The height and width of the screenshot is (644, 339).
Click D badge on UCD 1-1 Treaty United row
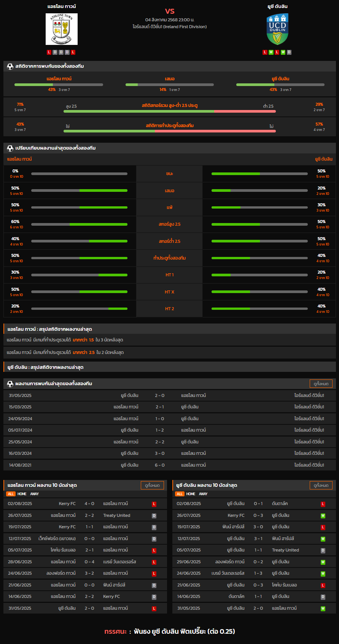[323, 550]
